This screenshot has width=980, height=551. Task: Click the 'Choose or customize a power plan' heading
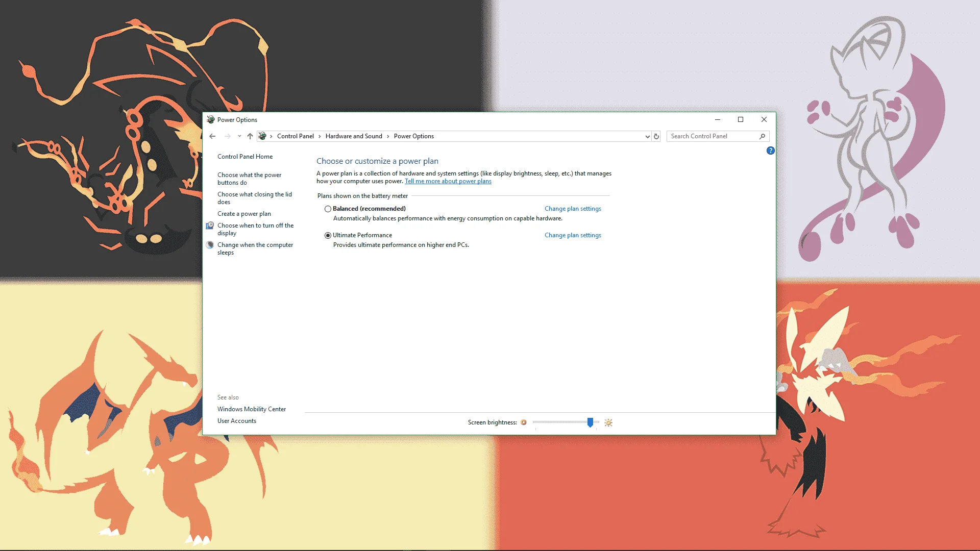click(x=377, y=161)
